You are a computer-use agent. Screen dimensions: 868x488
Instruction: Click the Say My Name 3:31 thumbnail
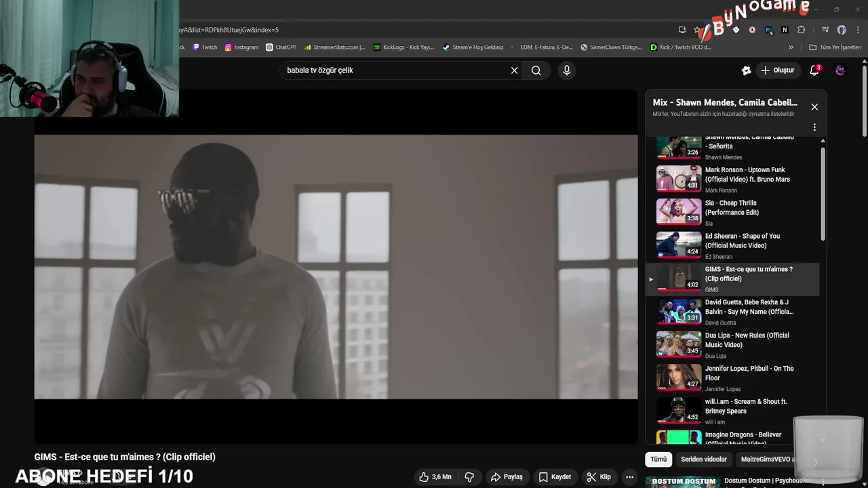click(679, 312)
